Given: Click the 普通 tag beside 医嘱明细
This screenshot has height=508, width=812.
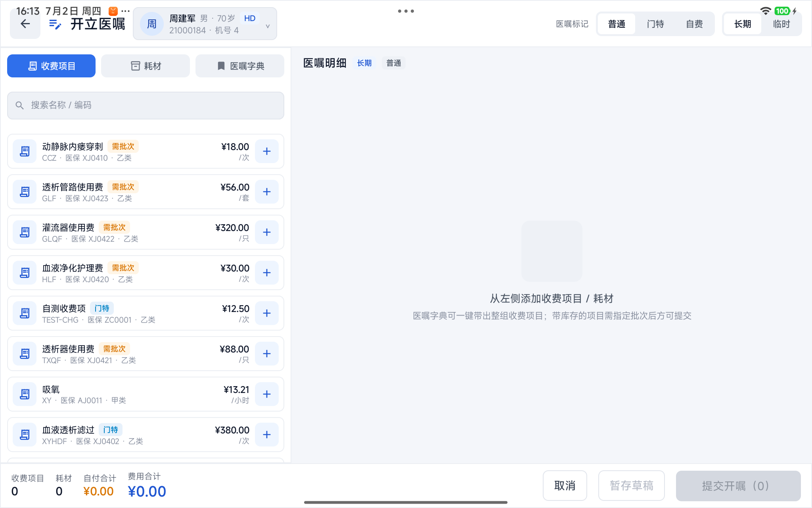Looking at the screenshot, I should 394,63.
